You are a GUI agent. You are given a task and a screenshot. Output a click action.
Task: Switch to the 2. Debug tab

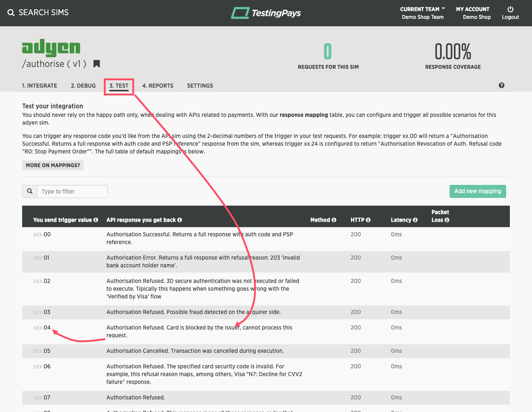click(x=83, y=86)
